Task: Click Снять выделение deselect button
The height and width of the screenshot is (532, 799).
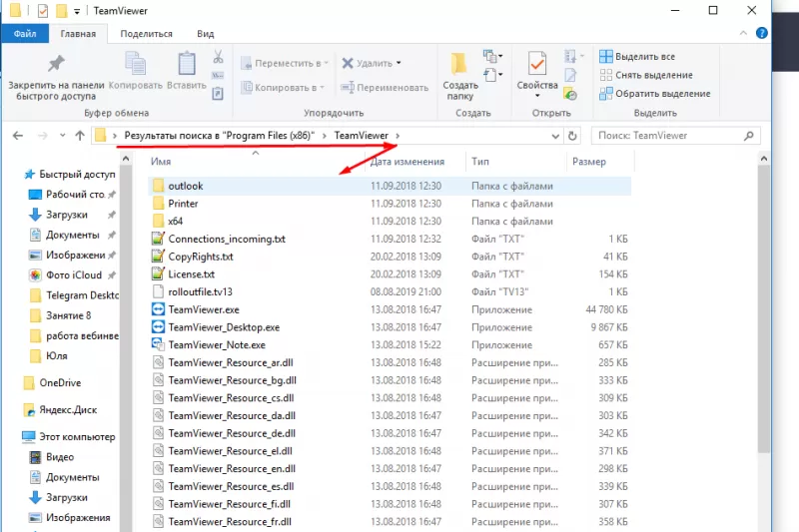Action: point(646,75)
